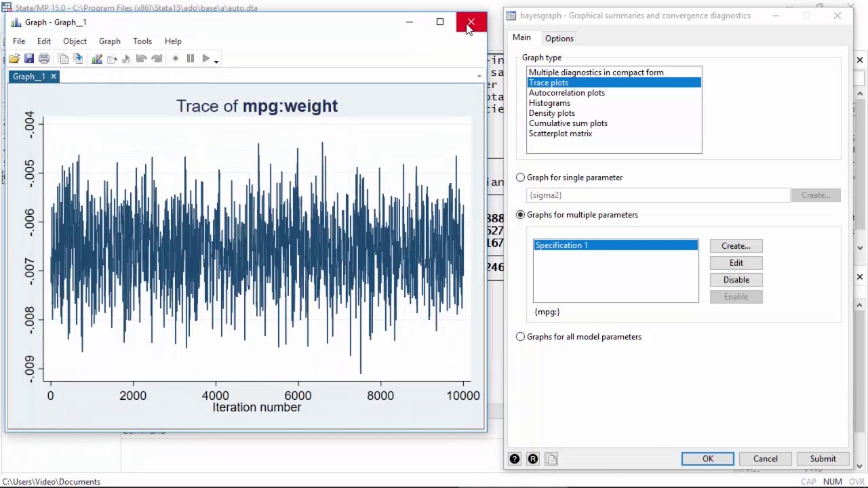Open the Graph menu
This screenshot has height=488, width=868.
click(110, 41)
